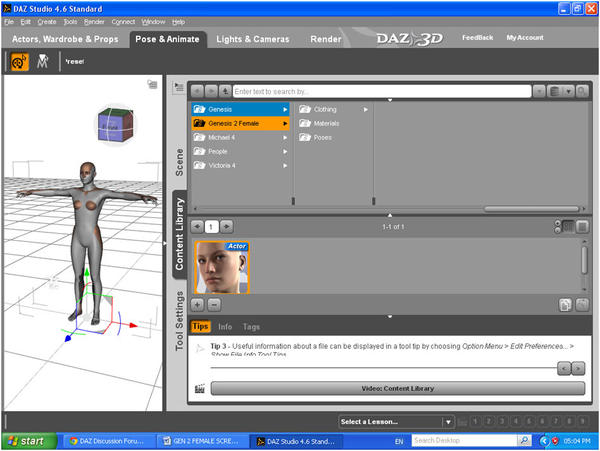Click the Content Library search field
This screenshot has height=451, width=600.
(x=382, y=91)
